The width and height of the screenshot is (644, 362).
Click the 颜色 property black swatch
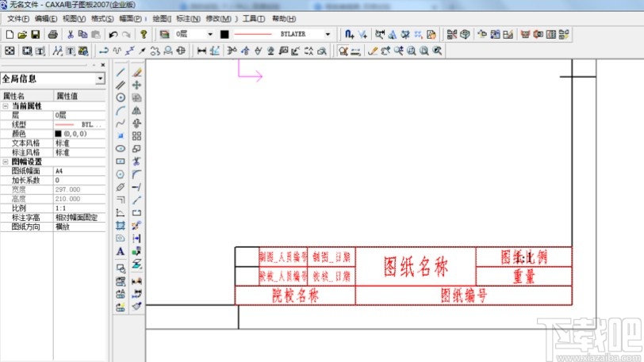tap(58, 134)
